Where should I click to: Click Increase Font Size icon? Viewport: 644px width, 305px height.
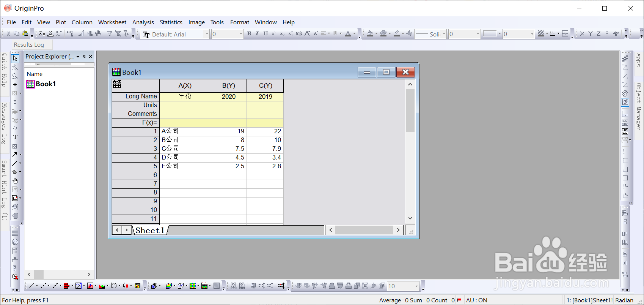[307, 34]
